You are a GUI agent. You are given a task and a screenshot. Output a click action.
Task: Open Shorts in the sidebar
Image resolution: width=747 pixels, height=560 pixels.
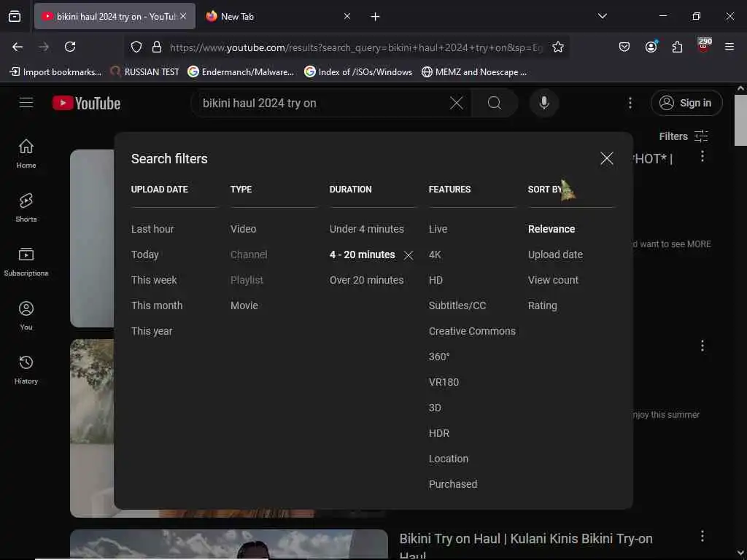point(26,208)
